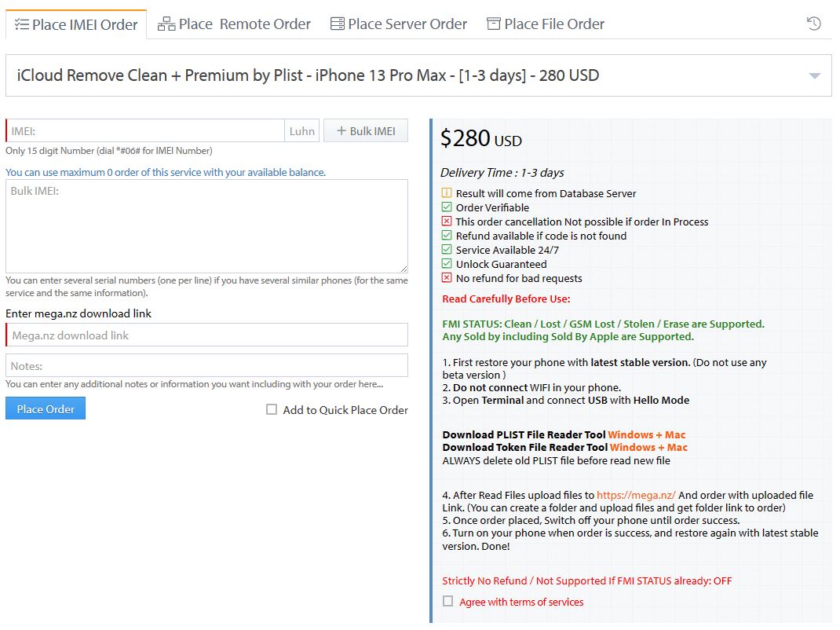Click the Agree with terms of services link text
Screen dimensions: 840x630
[x=521, y=603]
